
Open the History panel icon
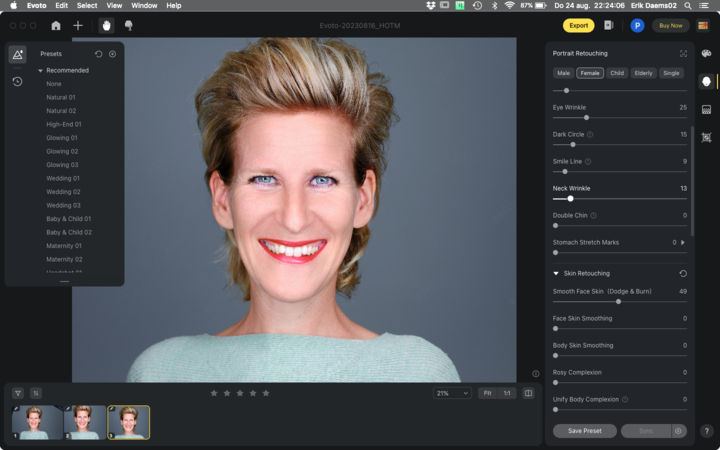(17, 81)
